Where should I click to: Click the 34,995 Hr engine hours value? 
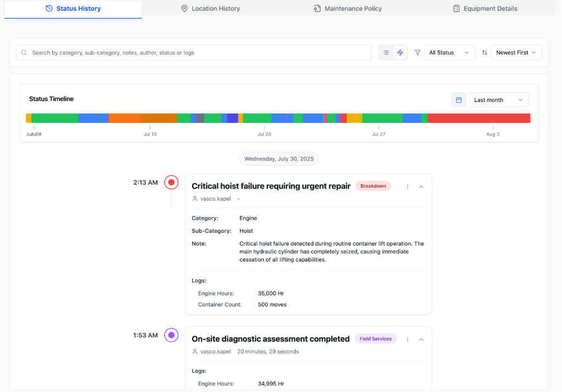point(271,384)
